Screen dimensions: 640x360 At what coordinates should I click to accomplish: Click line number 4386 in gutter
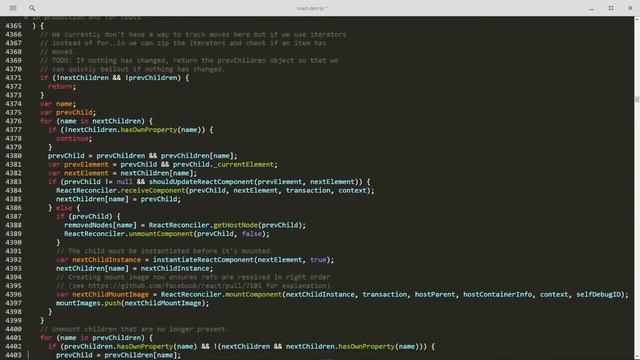(13, 208)
